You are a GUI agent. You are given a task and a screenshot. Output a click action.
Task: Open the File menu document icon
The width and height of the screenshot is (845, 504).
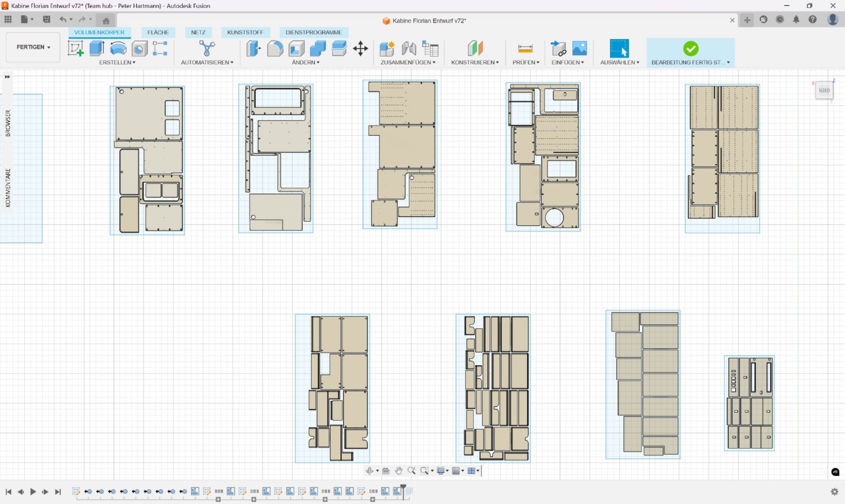coord(27,19)
